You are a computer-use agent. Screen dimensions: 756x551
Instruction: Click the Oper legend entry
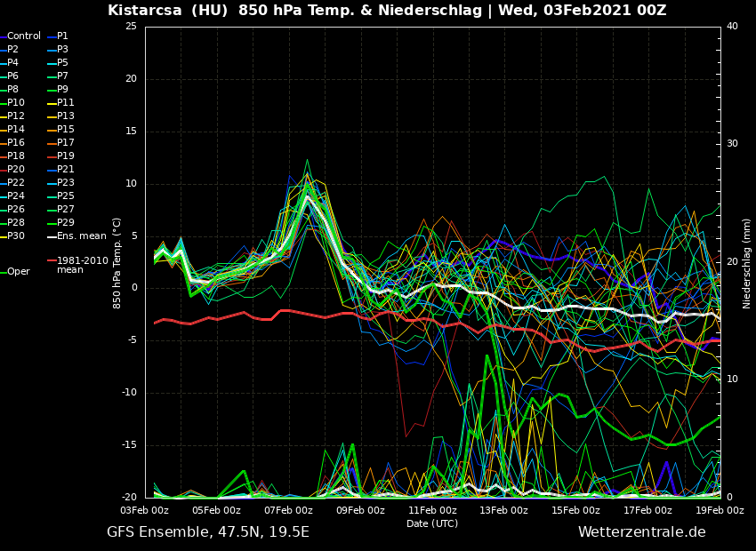(18, 272)
